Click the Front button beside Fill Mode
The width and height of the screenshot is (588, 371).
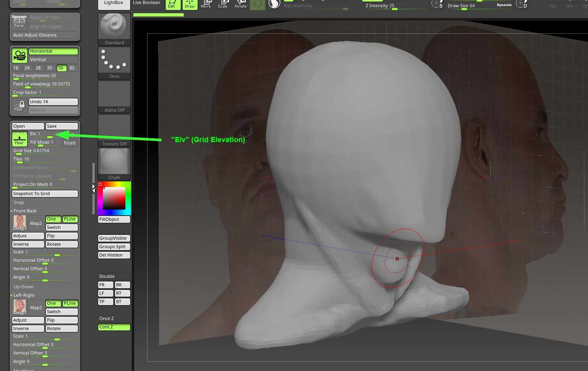[x=70, y=143]
